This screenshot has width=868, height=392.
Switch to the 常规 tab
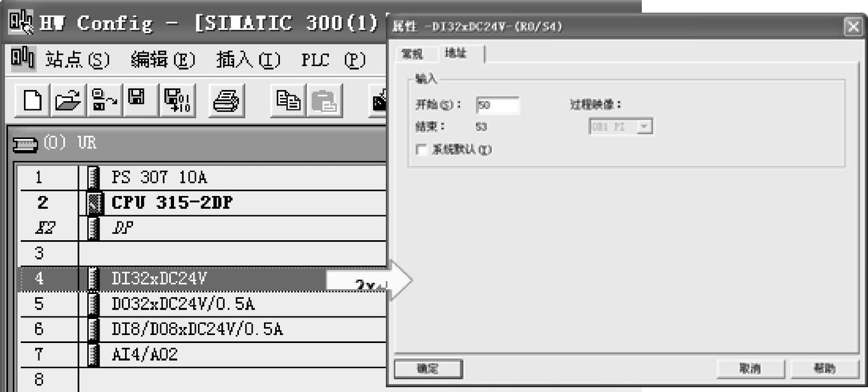tap(412, 54)
